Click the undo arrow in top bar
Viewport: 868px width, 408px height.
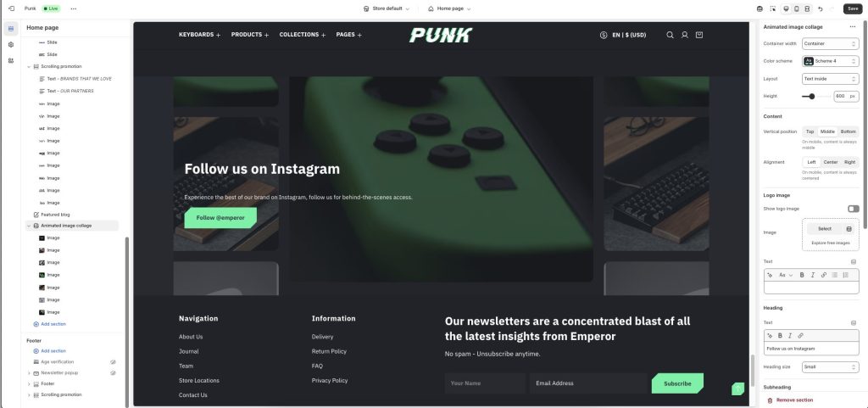tap(821, 8)
